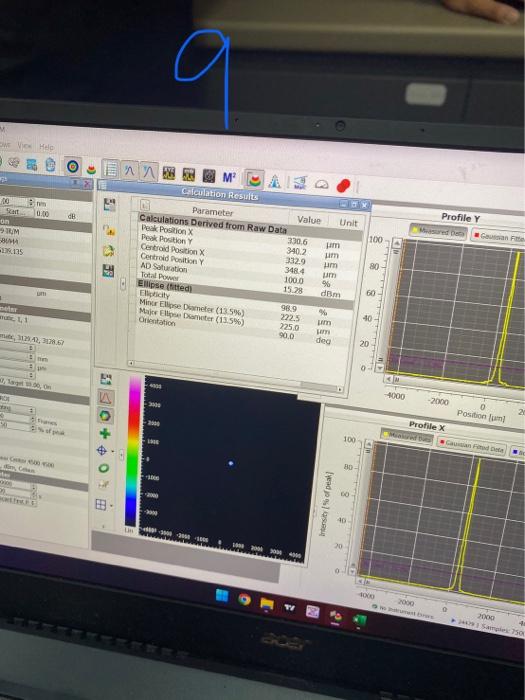Save calculation results using the disk icon
This screenshot has height=700, width=525.
point(109,205)
